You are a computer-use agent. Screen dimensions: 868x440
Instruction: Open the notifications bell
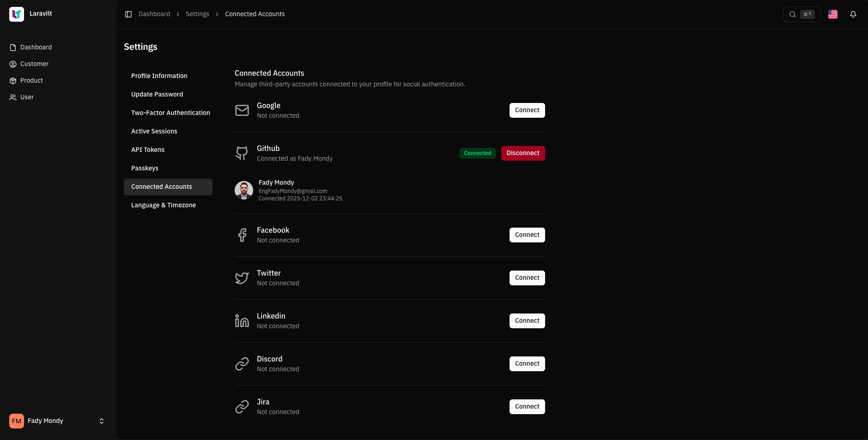click(x=853, y=14)
